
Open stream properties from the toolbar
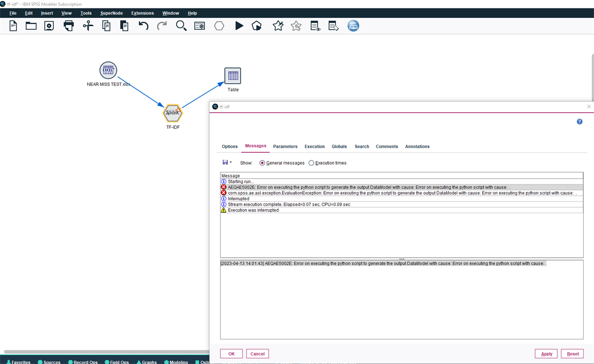tap(199, 25)
